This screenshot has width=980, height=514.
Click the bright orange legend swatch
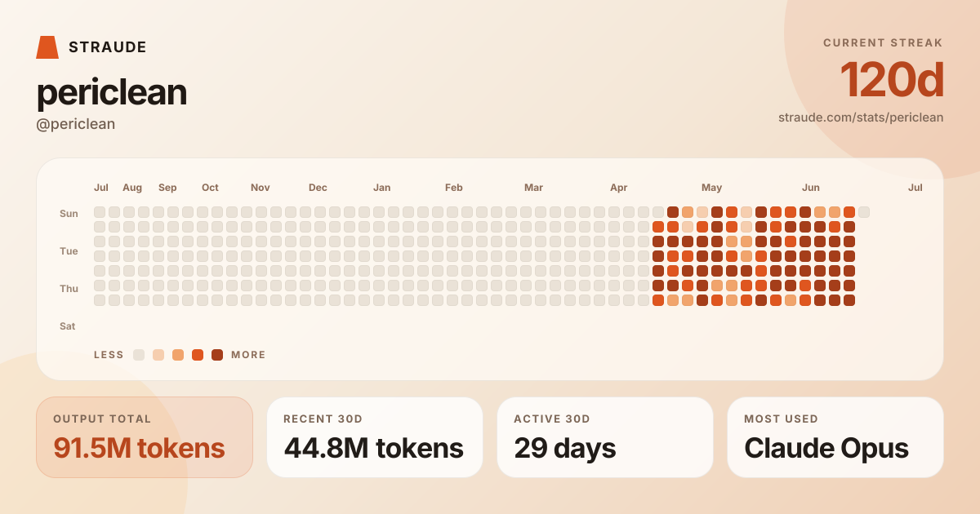(198, 355)
